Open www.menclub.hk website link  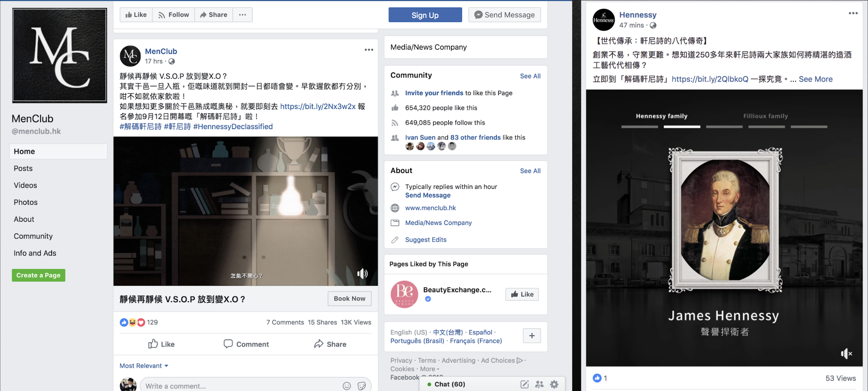tap(430, 208)
